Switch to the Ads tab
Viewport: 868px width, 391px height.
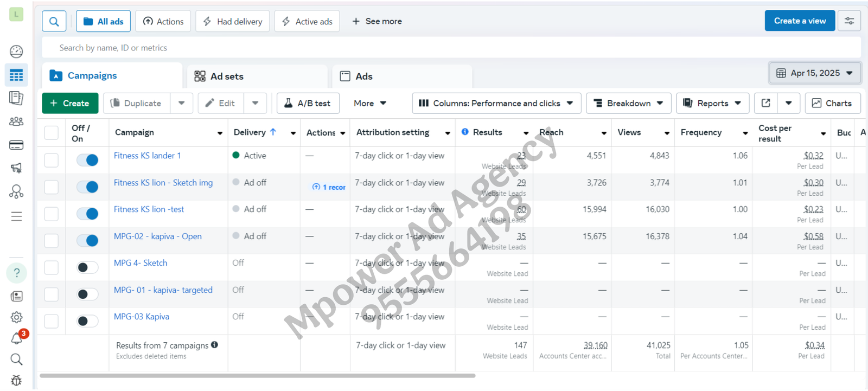pos(402,76)
